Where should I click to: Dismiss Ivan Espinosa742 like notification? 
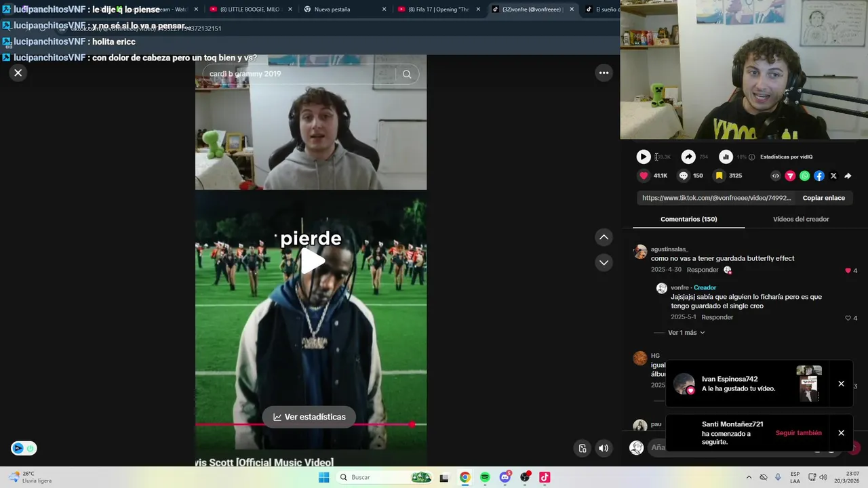841,384
